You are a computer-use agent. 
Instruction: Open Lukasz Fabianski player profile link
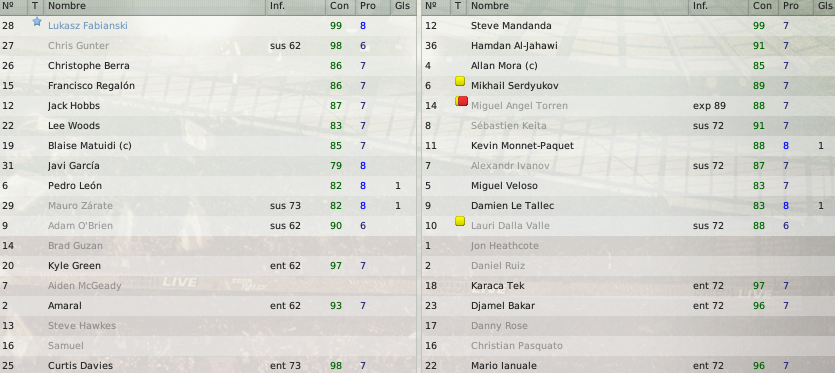click(87, 26)
